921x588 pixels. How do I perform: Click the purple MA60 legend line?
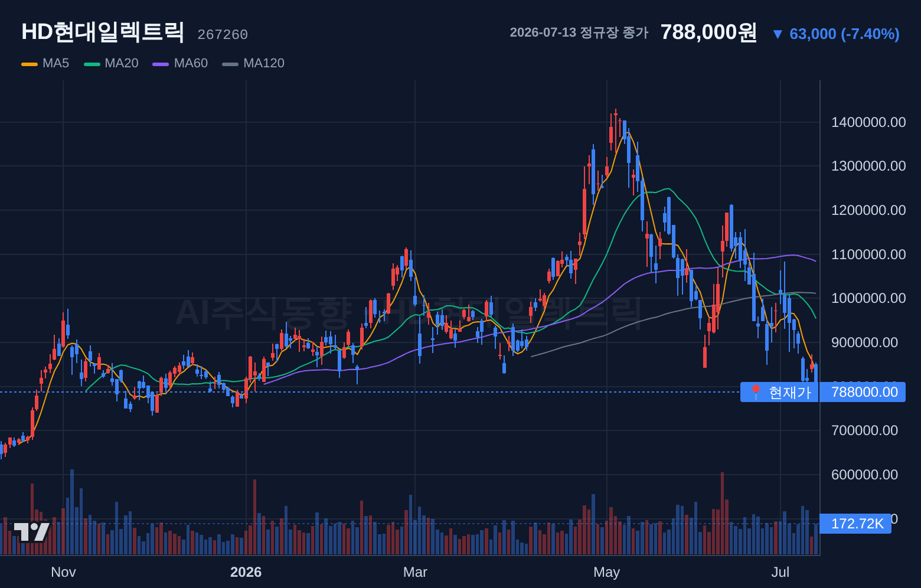(161, 64)
